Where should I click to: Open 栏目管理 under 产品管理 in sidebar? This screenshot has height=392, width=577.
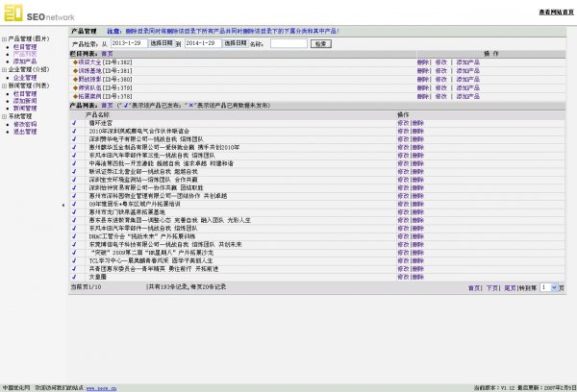point(25,47)
